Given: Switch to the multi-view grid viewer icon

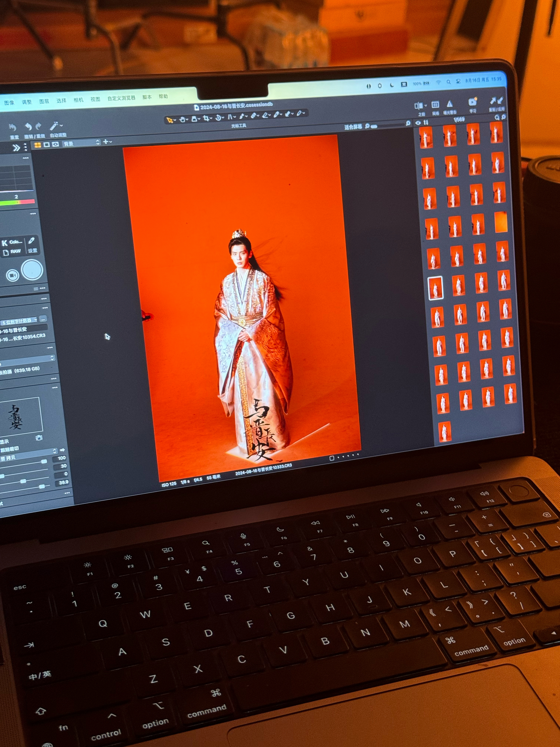Looking at the screenshot, I should point(38,145).
